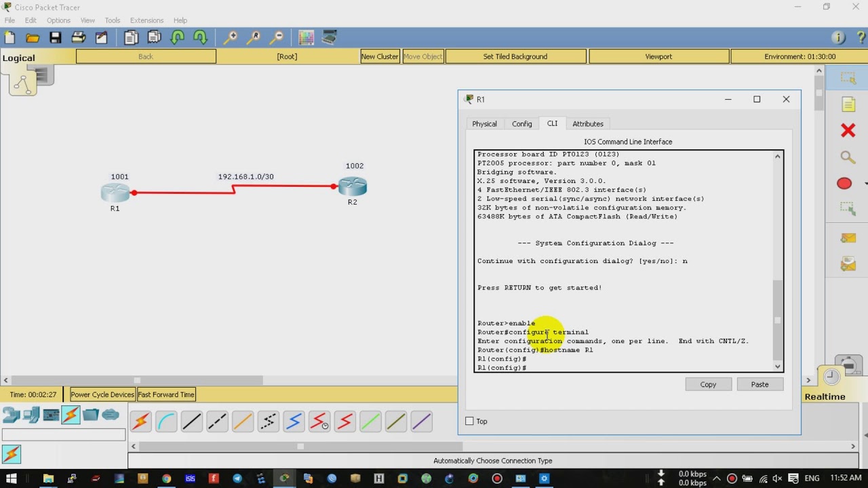Click the New Cluster button

(380, 56)
